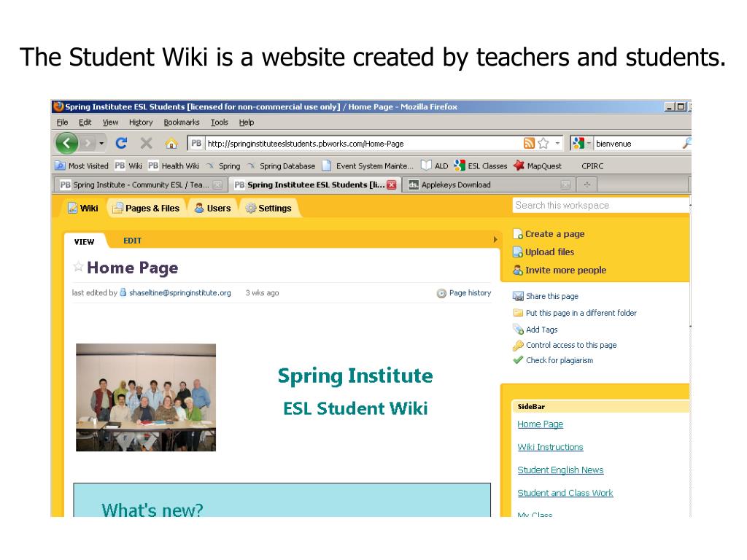This screenshot has width=747, height=560.
Task: Click Create a page
Action: [549, 234]
